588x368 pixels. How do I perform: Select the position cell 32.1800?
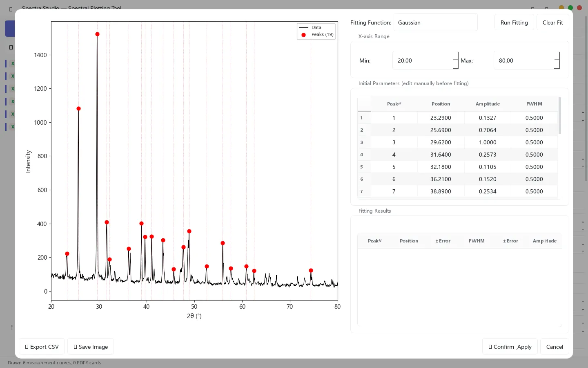(441, 167)
